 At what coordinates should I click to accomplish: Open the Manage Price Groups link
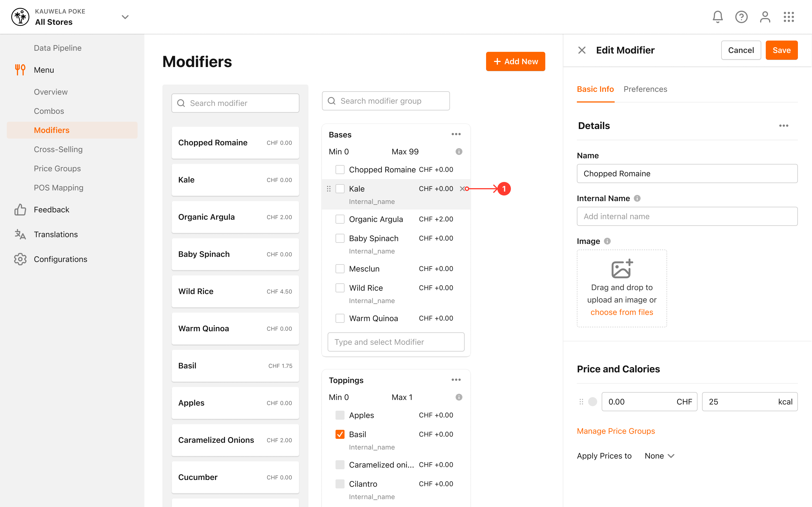click(x=616, y=431)
